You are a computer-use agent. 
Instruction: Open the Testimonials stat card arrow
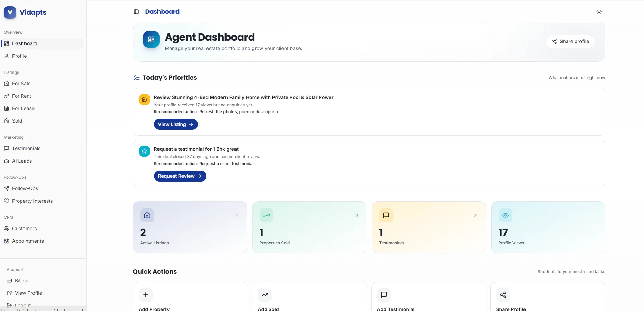(x=476, y=215)
